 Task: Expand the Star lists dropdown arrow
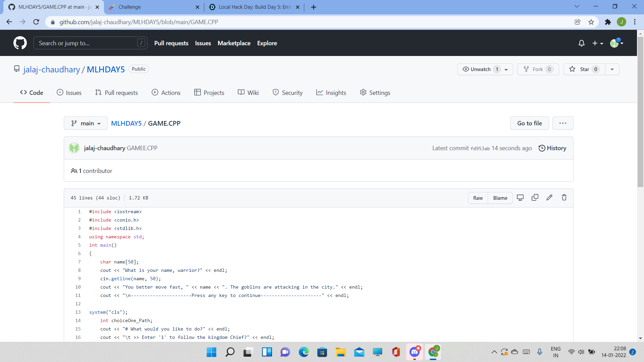[612, 69]
